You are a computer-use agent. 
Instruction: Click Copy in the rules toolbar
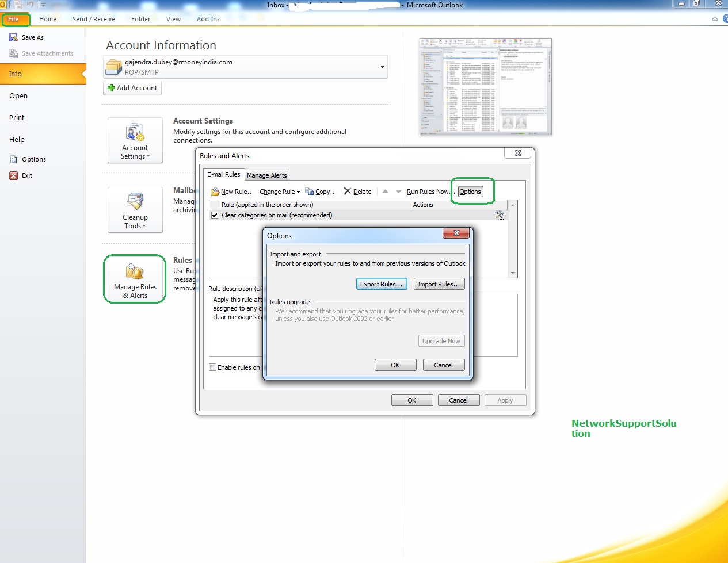[321, 192]
